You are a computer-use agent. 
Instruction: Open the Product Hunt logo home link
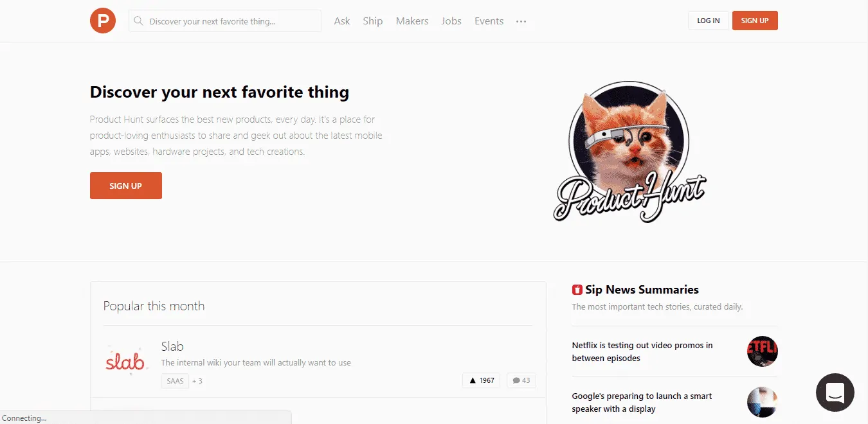pyautogui.click(x=103, y=21)
